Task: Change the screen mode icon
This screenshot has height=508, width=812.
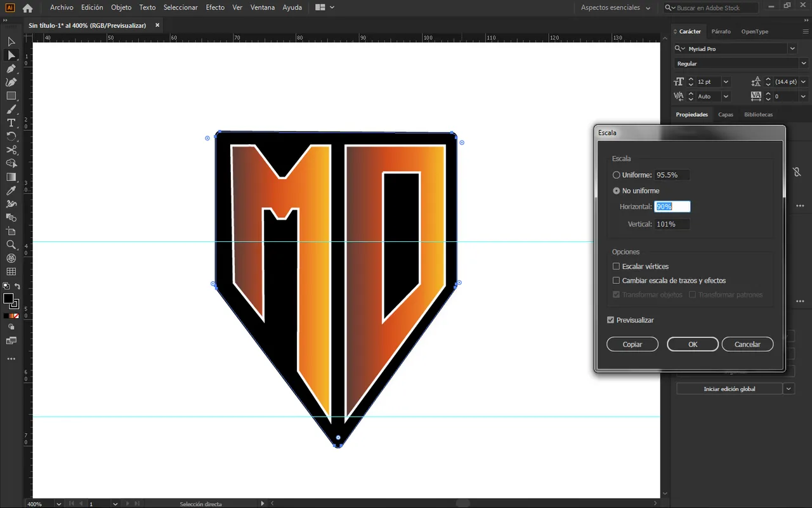Action: point(11,341)
